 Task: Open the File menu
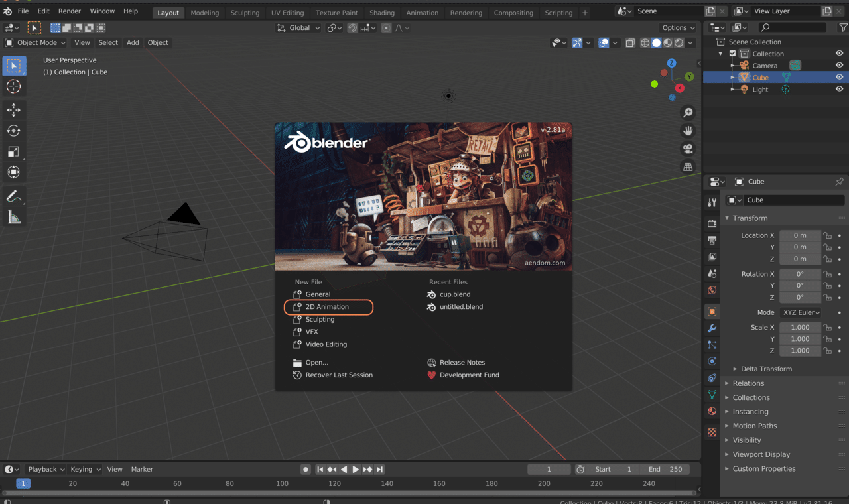[23, 11]
